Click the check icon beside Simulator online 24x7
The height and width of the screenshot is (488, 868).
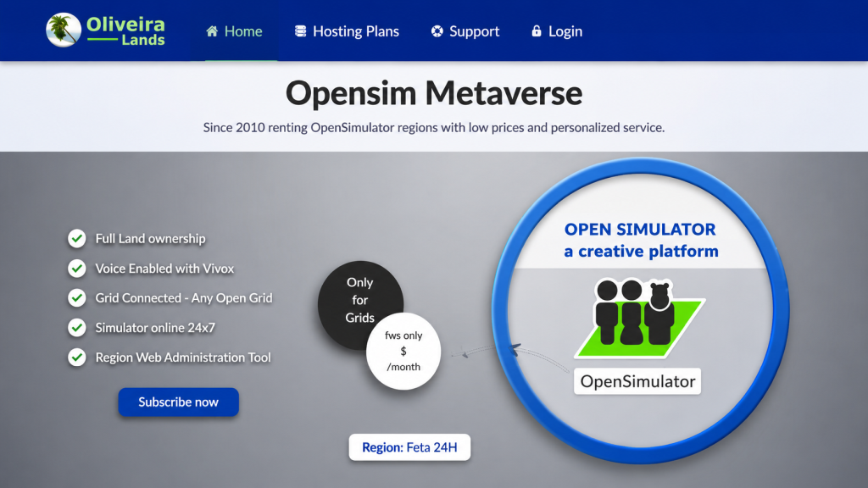pyautogui.click(x=77, y=328)
